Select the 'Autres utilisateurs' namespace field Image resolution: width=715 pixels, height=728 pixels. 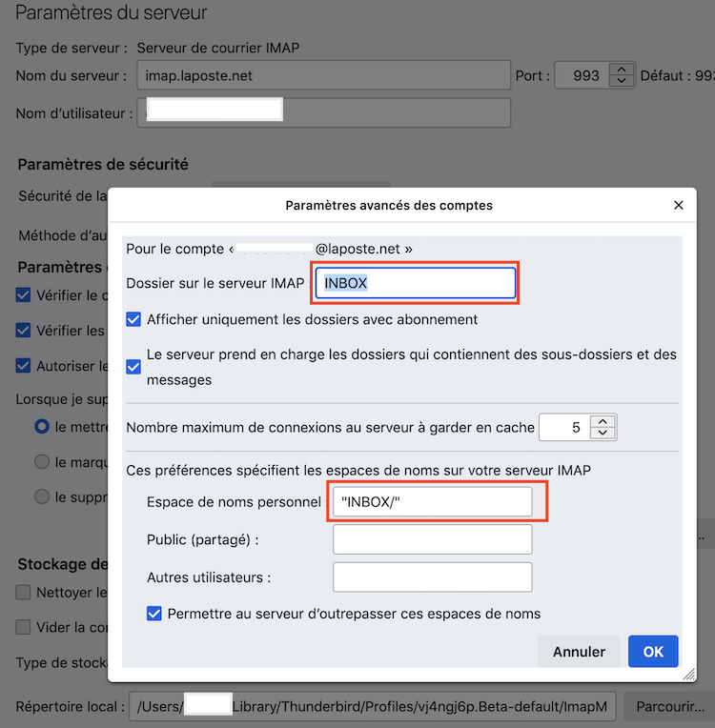click(x=432, y=576)
